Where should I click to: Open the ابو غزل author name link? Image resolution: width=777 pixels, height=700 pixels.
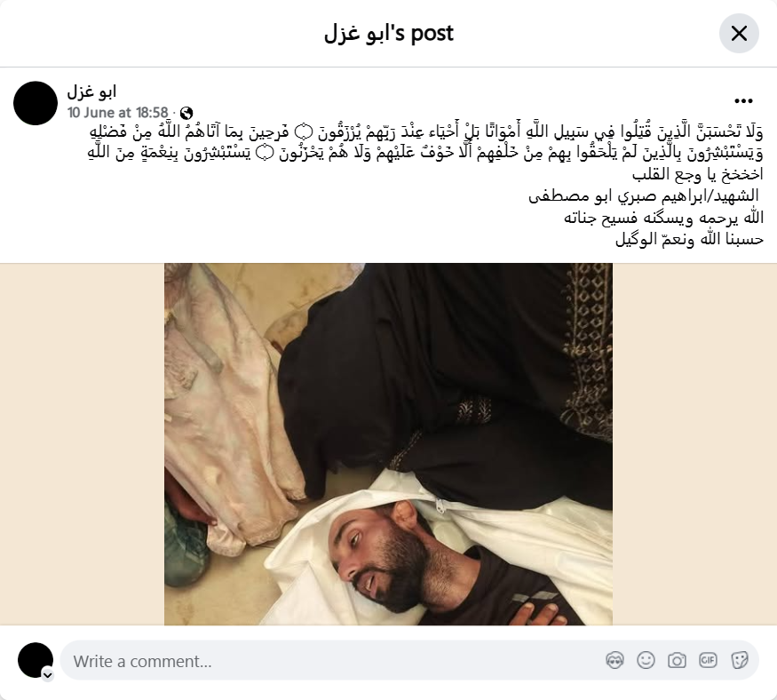[x=91, y=91]
